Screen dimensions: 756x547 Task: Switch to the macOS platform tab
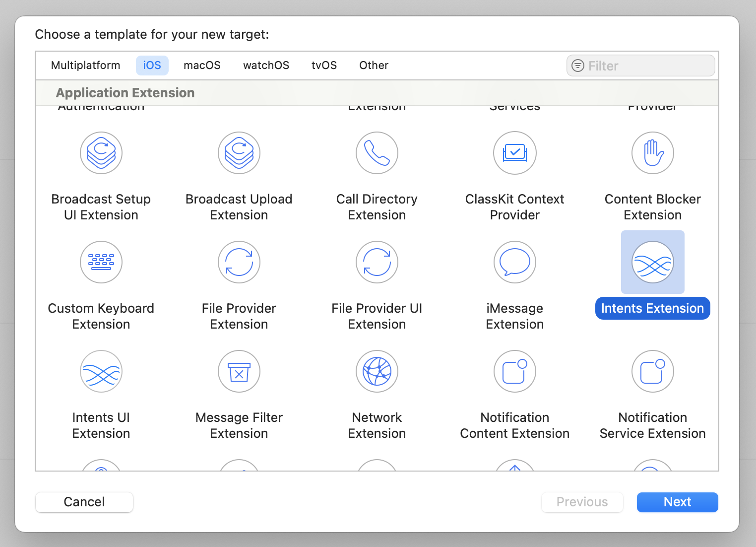point(202,66)
